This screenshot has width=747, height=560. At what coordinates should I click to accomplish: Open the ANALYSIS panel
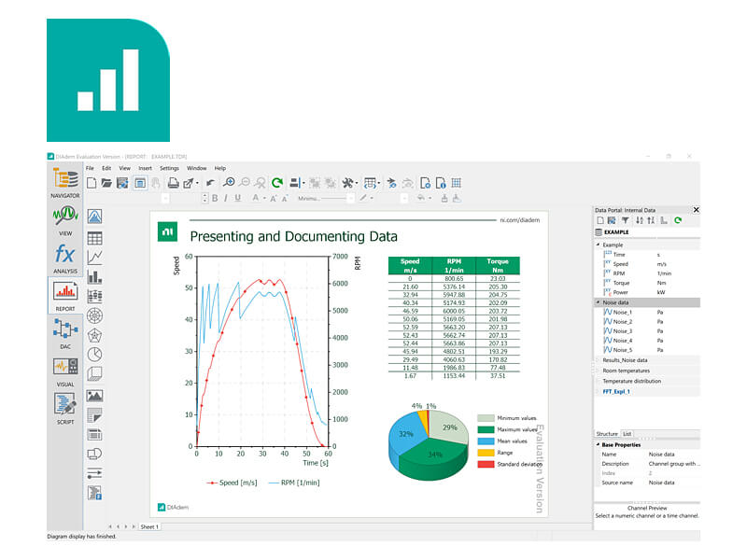(65, 259)
